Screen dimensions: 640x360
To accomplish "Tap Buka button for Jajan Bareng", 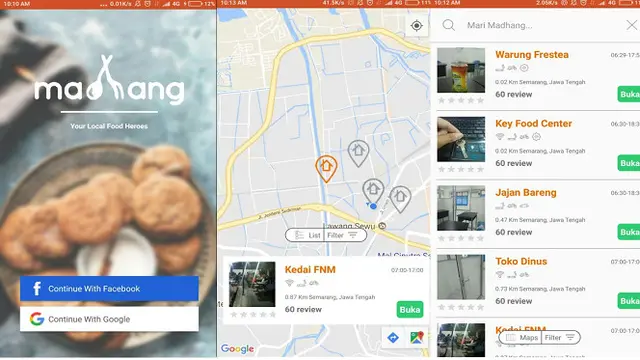I will click(629, 232).
